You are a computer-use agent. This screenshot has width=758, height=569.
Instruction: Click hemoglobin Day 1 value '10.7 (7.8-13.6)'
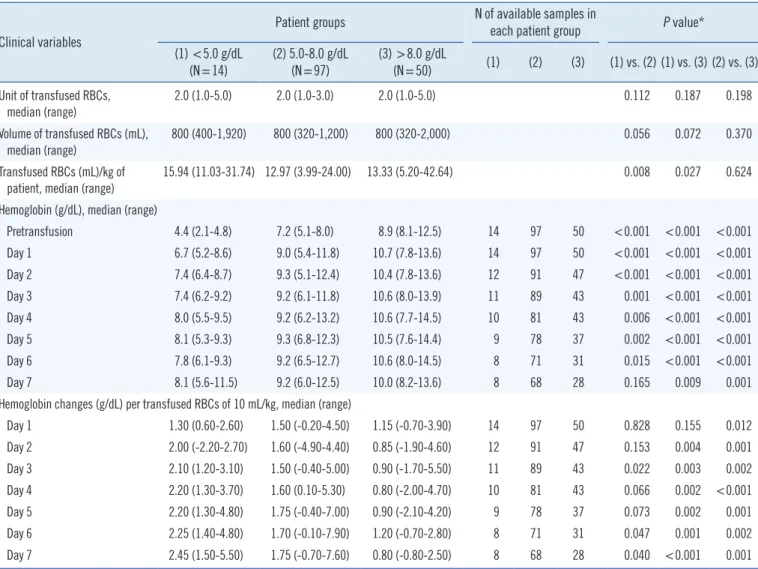click(407, 253)
